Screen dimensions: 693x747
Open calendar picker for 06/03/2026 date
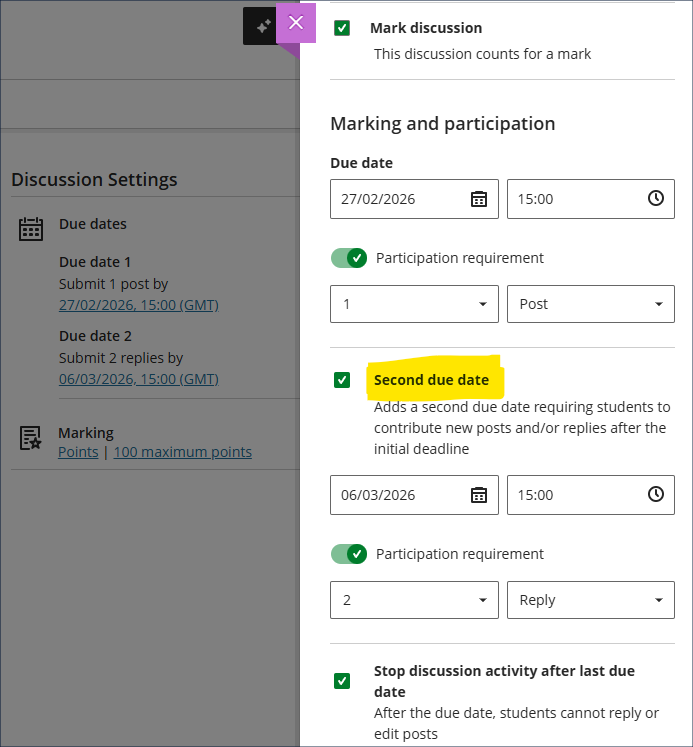pos(479,495)
